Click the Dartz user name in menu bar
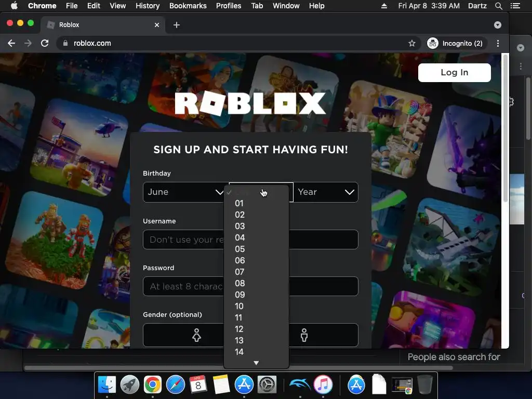 (x=477, y=6)
